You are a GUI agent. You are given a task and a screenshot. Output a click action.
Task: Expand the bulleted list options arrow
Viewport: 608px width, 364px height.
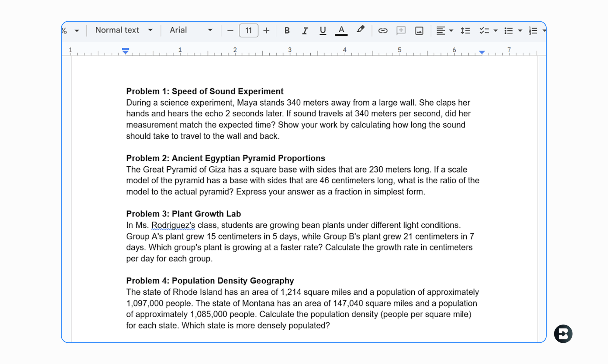tap(520, 30)
